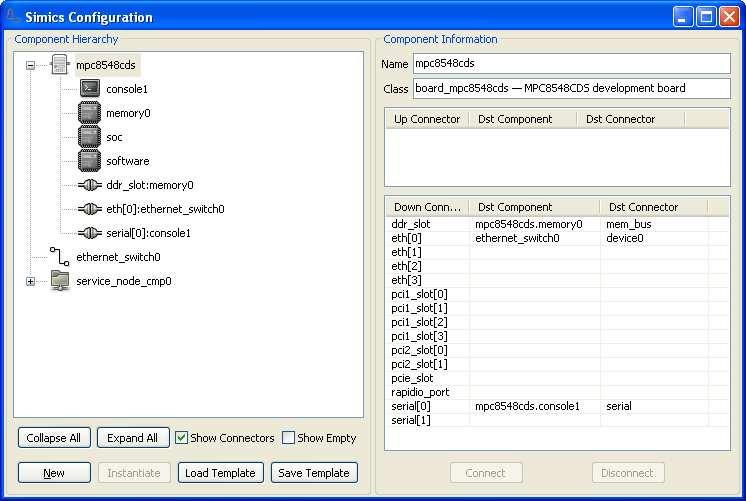Select the mpc8548cds tree item label
The height and width of the screenshot is (501, 746).
click(106, 65)
